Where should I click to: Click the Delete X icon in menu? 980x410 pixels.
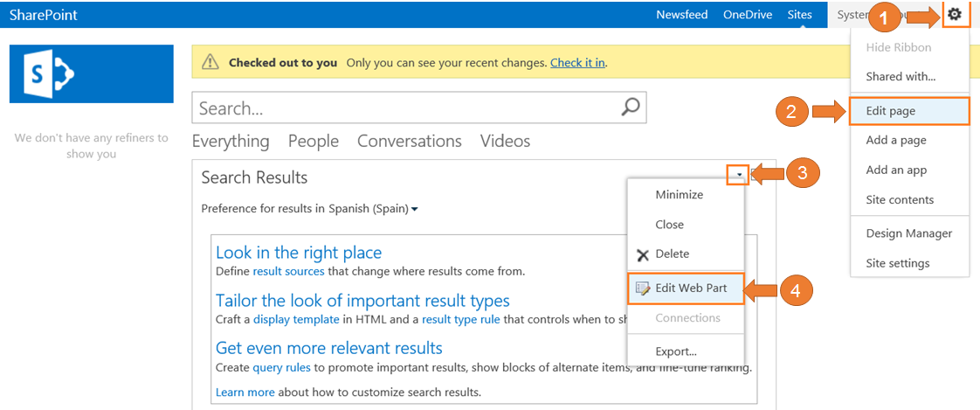(x=643, y=255)
